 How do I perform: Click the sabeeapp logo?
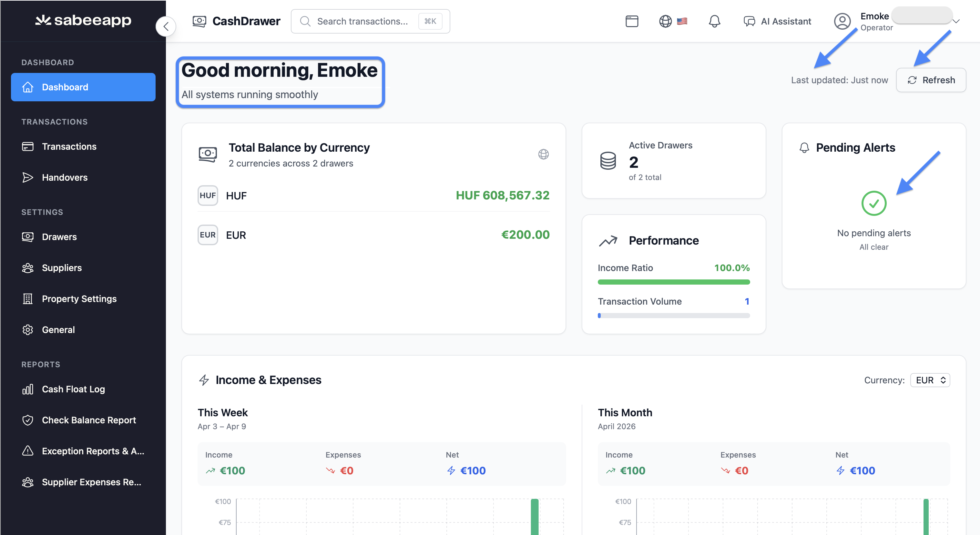click(x=83, y=20)
